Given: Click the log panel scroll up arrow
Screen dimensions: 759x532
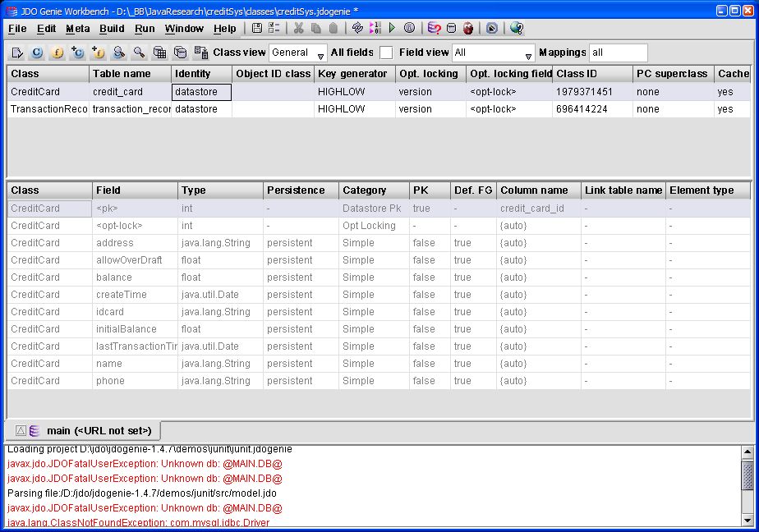Looking at the screenshot, I should [747, 452].
